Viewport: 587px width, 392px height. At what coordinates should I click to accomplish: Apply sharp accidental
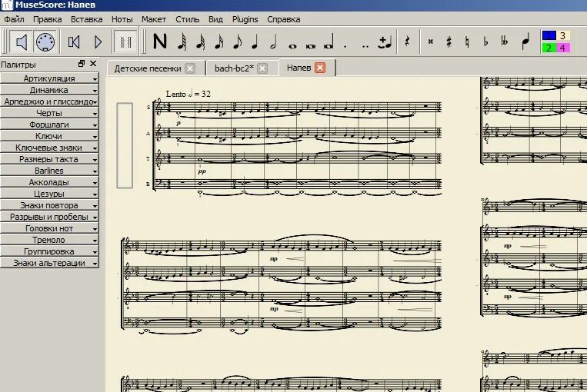(x=449, y=42)
